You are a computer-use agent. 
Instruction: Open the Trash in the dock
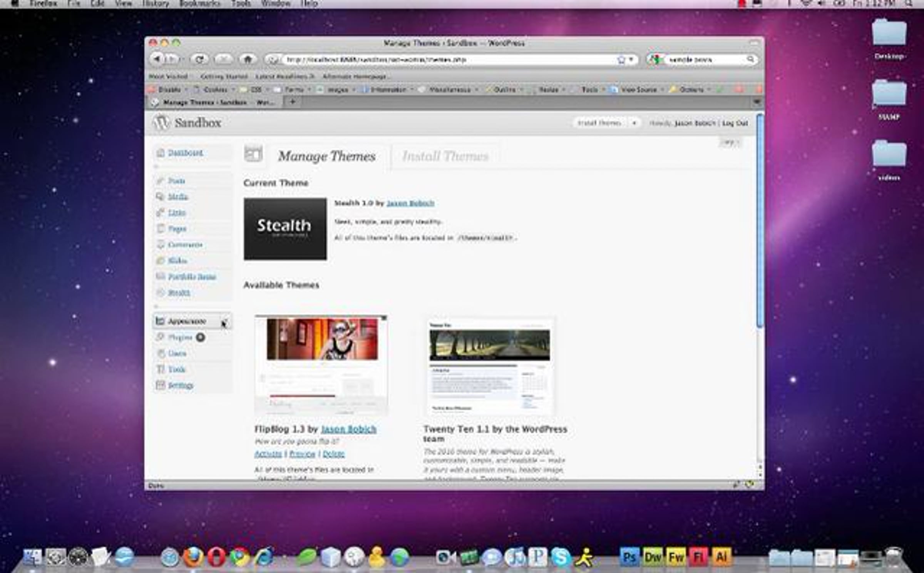click(x=894, y=557)
